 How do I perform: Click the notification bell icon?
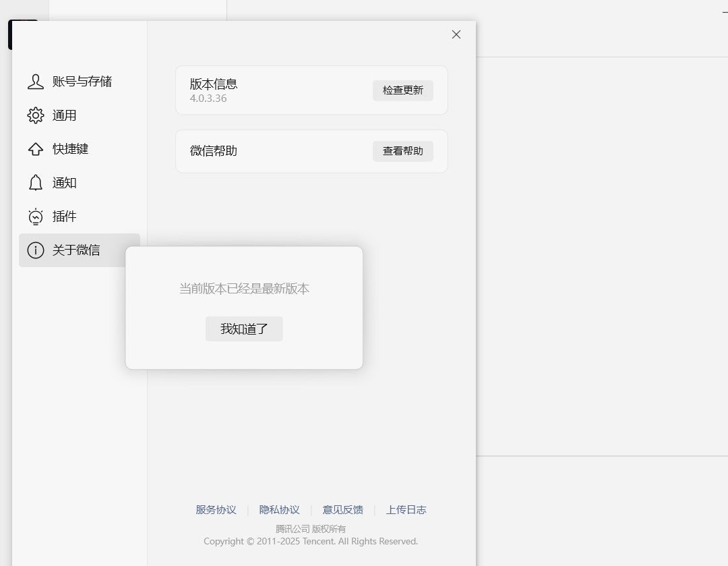tap(35, 183)
